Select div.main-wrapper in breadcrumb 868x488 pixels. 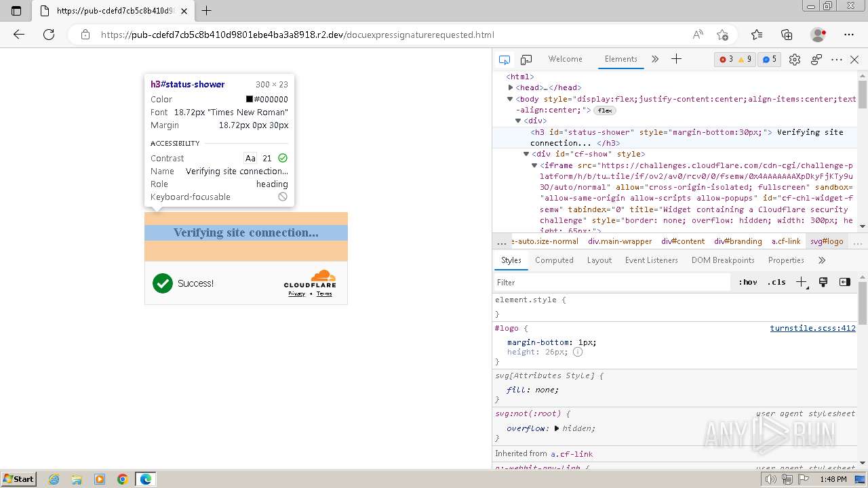(620, 241)
